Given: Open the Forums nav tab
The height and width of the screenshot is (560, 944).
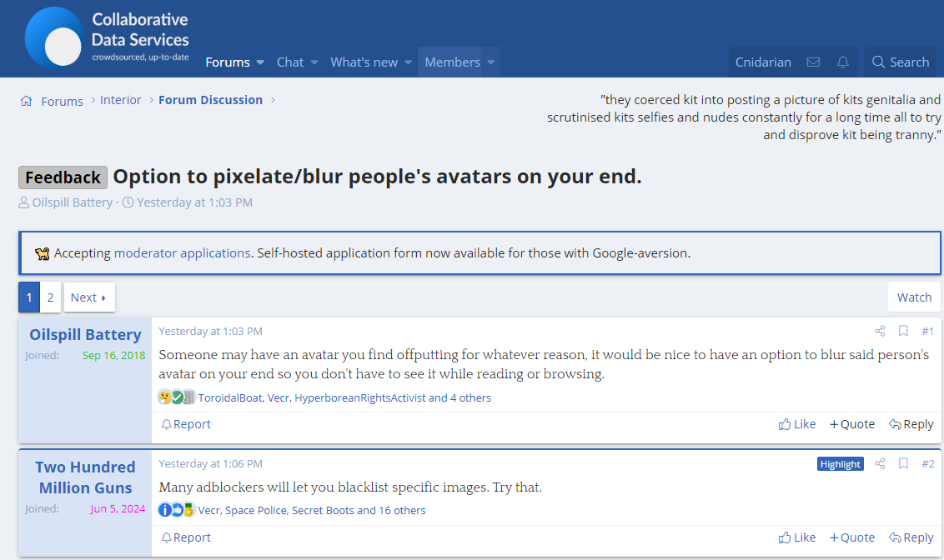Looking at the screenshot, I should pos(228,62).
